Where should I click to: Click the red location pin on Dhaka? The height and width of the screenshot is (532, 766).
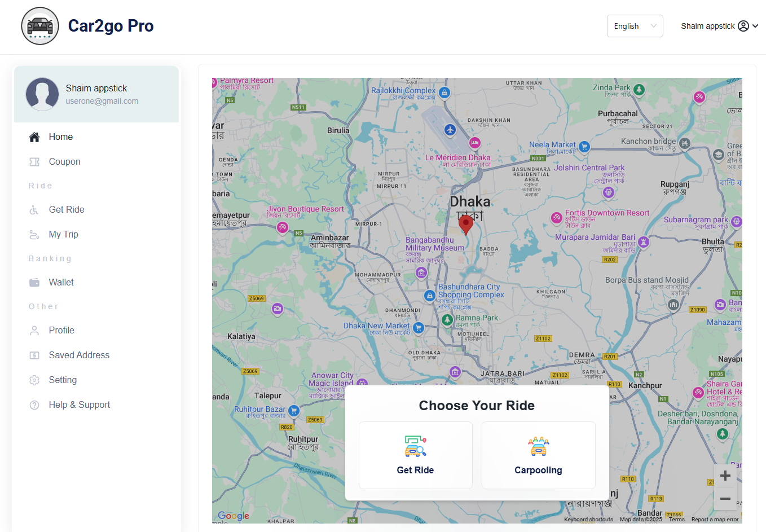(465, 225)
